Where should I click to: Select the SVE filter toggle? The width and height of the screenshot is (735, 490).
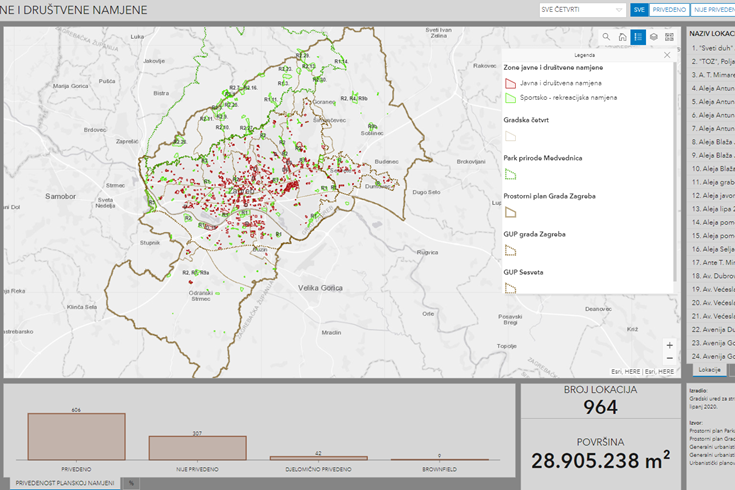pos(639,10)
